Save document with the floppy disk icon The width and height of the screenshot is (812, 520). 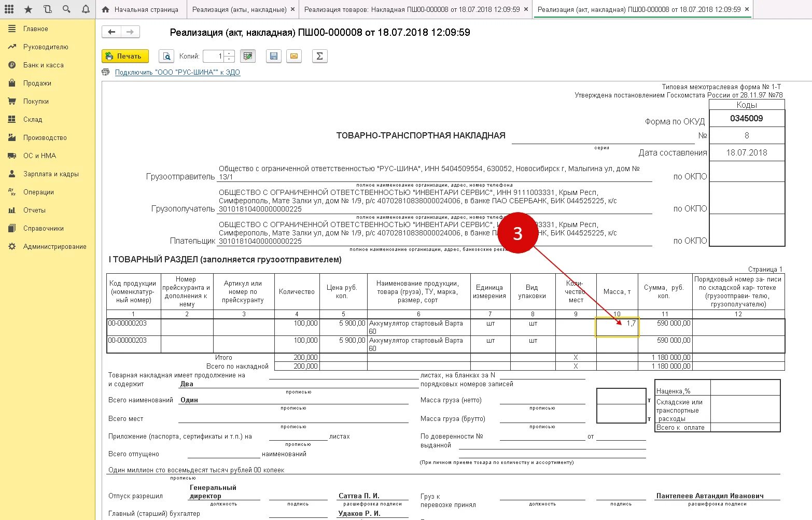(274, 56)
